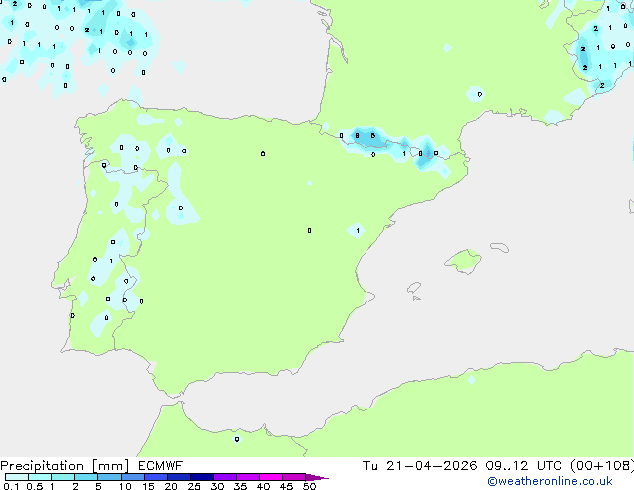This screenshot has height=490, width=634.
Task: Click the purple arrow tip above 50
Action: 317,477
